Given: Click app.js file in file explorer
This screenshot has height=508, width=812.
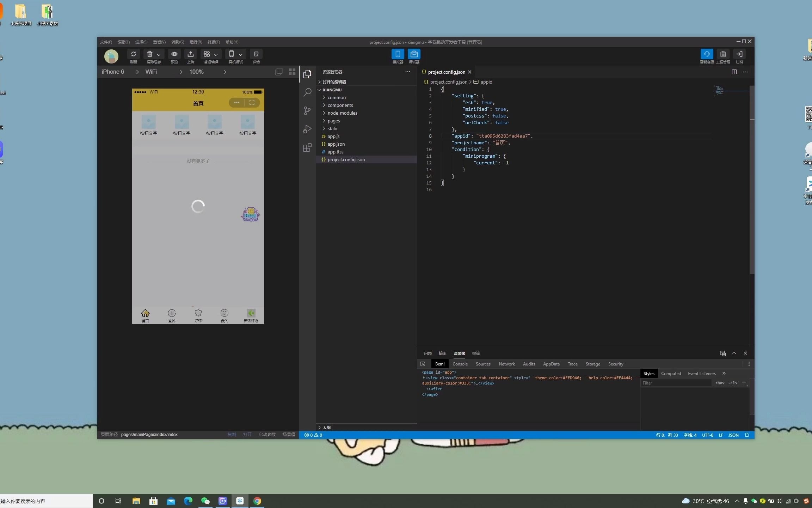Looking at the screenshot, I should click(333, 136).
